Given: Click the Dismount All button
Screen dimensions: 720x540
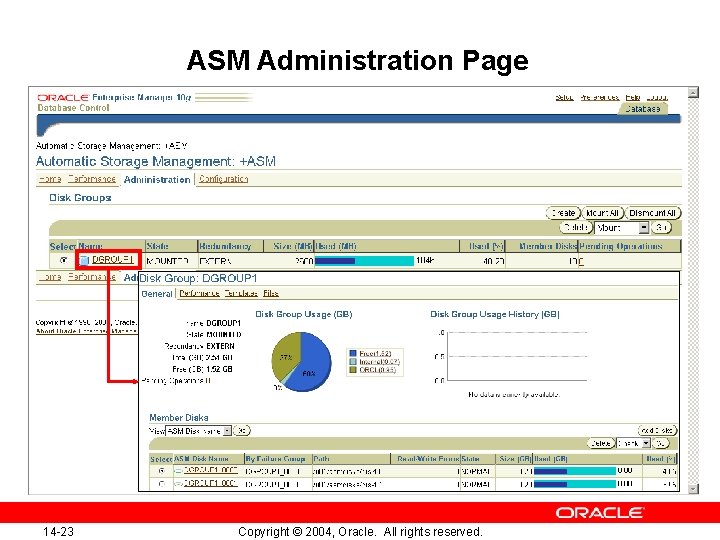Looking at the screenshot, I should pos(652,213).
